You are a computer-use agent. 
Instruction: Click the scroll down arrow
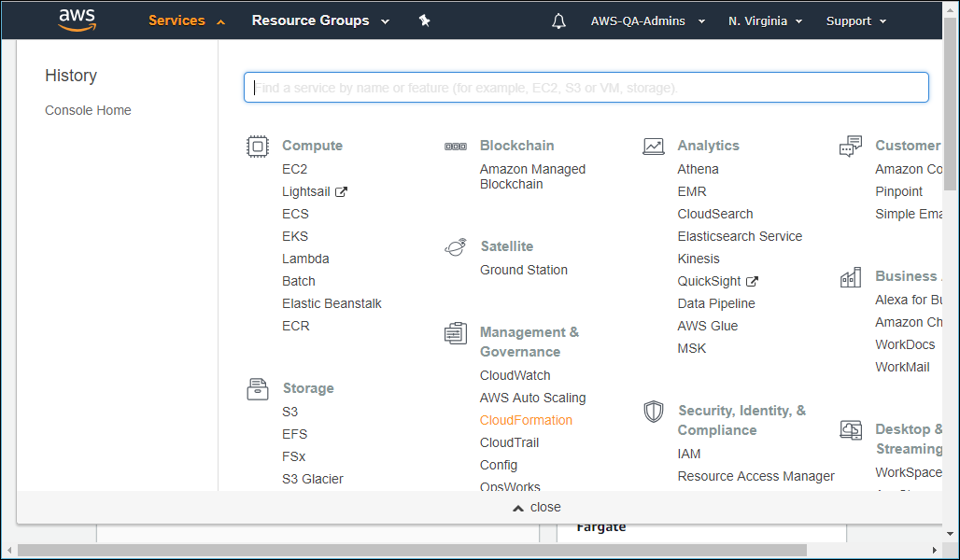[x=951, y=534]
